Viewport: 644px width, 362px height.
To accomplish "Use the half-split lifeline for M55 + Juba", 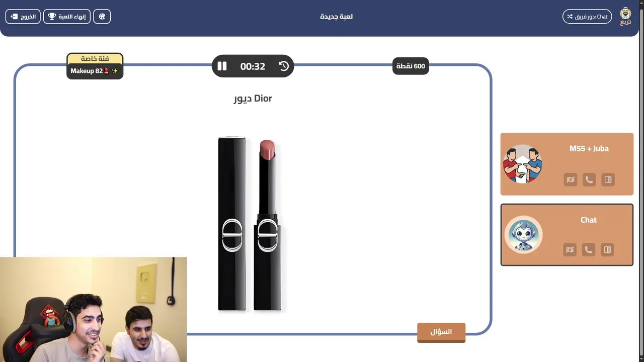I will coord(608,179).
